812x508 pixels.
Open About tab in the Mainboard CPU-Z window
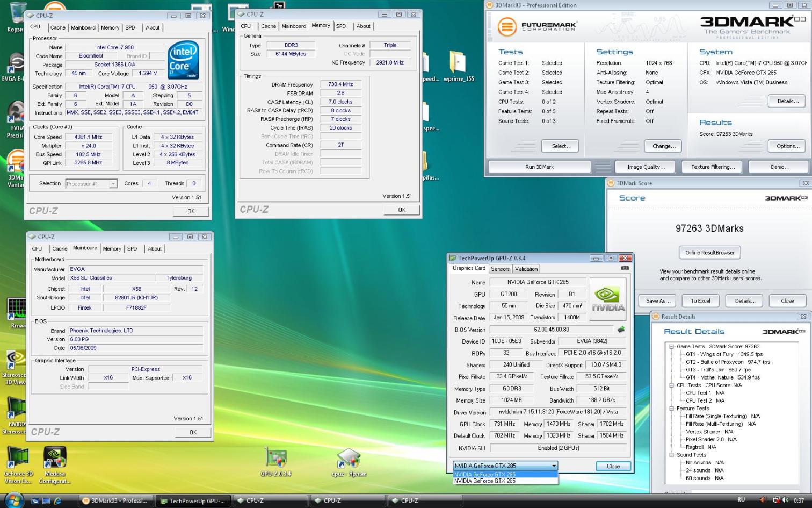click(155, 249)
